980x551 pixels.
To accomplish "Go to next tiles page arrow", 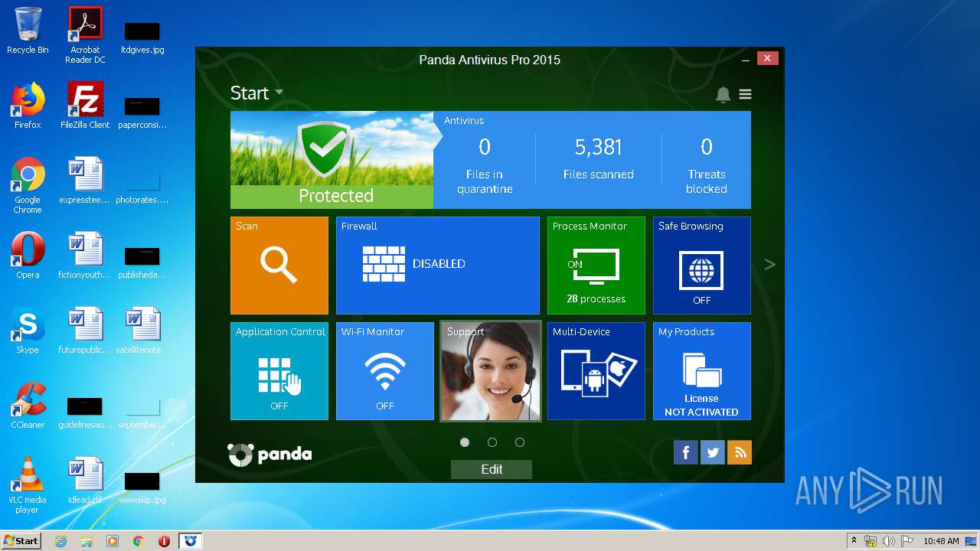I will [770, 265].
